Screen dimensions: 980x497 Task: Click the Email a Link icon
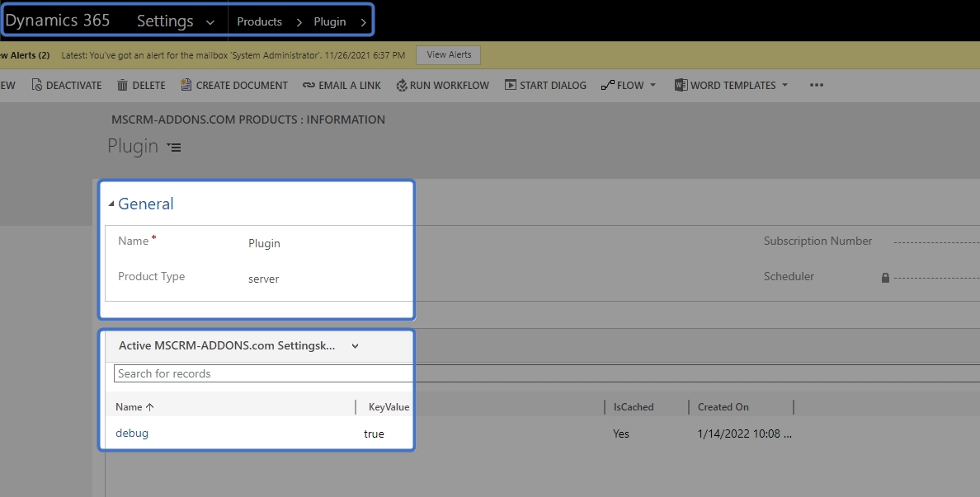[309, 85]
